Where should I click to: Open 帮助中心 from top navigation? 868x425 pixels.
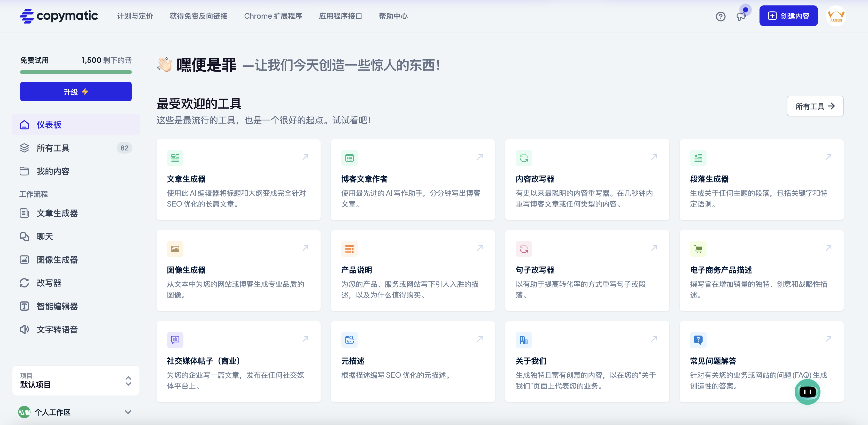pos(393,16)
